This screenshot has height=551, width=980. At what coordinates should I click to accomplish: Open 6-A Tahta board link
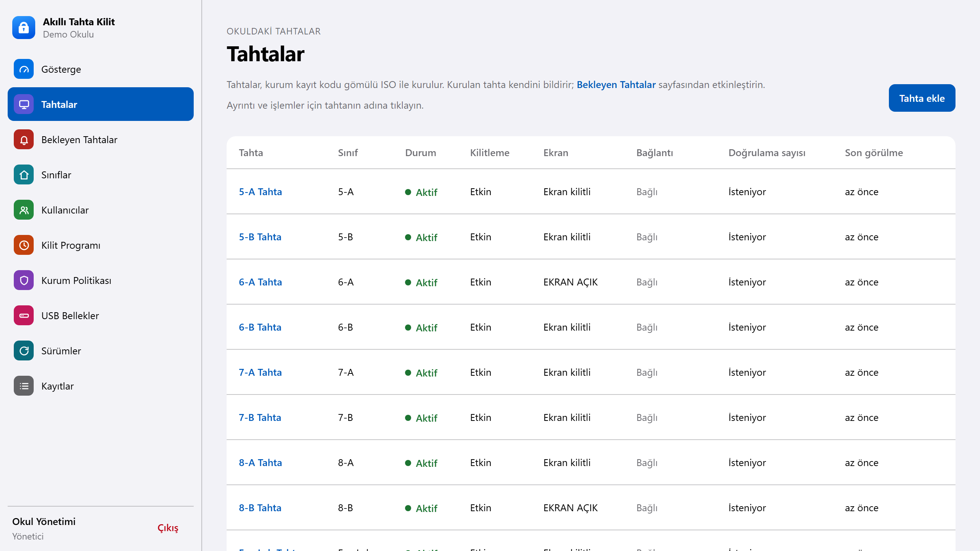260,282
